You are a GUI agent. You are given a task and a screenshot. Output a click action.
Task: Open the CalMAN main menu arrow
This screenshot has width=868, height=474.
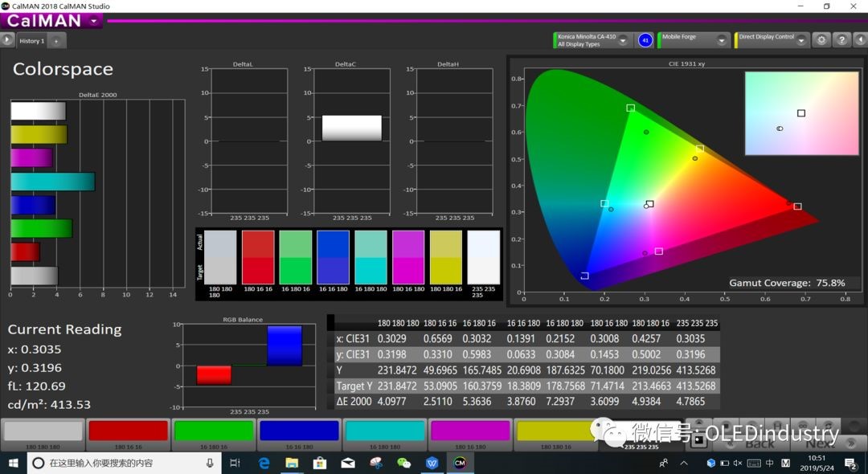[x=95, y=21]
